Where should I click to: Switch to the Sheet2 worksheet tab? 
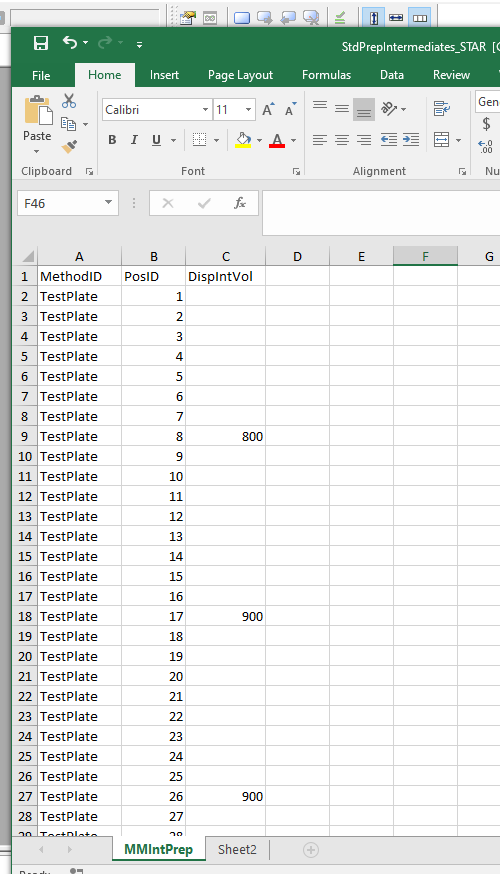click(x=237, y=849)
